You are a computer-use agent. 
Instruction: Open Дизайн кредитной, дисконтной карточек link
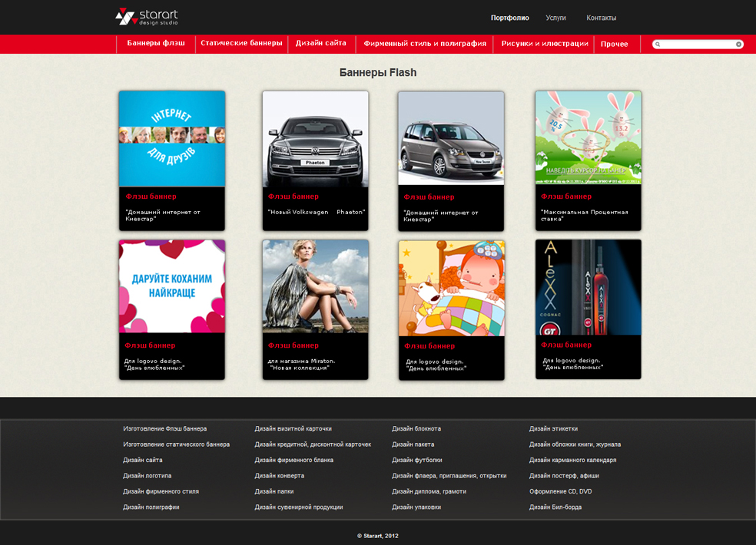[x=313, y=444]
